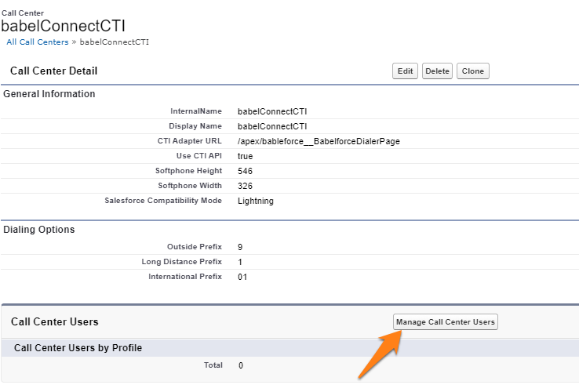Select the InternalName value babelConnectCTI
This screenshot has height=392, width=579.
click(272, 111)
